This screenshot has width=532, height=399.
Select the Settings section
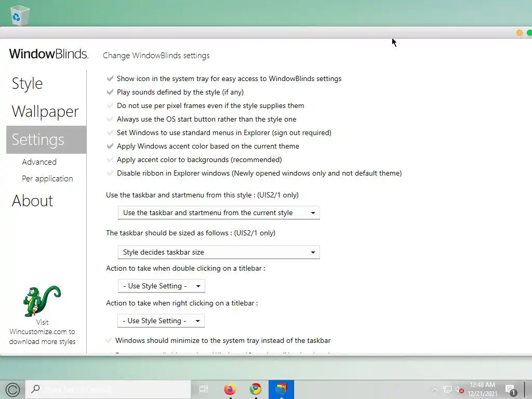click(x=46, y=139)
